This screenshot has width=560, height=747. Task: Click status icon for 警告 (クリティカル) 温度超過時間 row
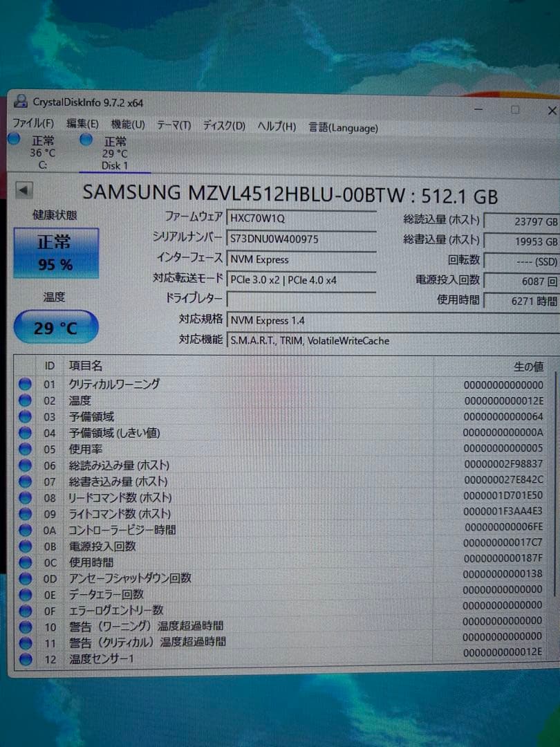tap(26, 643)
